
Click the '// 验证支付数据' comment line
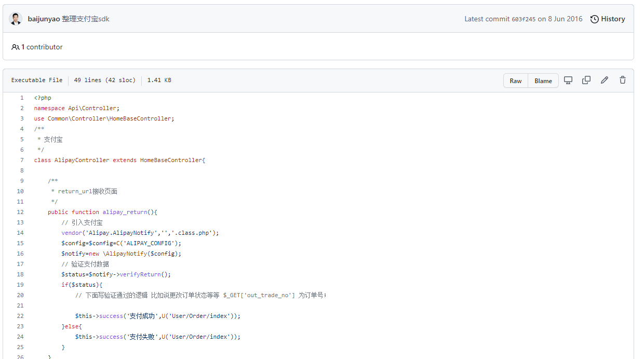(85, 264)
